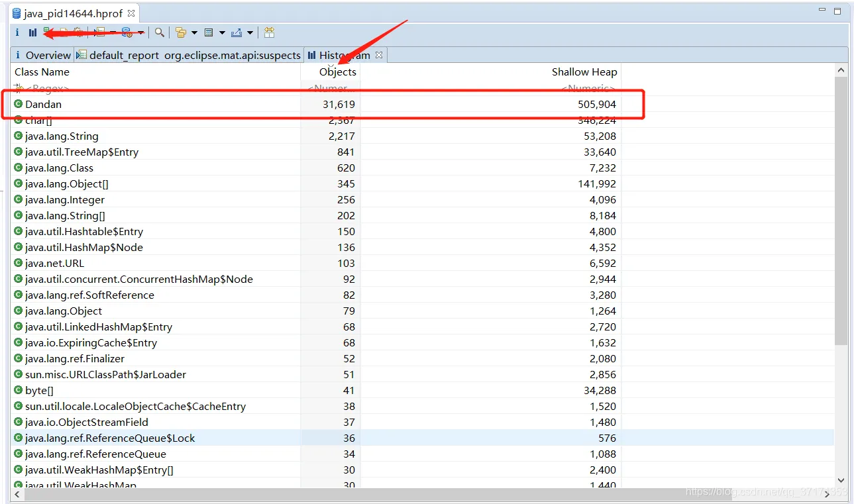Click the class icon beside java.util.Hashtable$Entry
The height and width of the screenshot is (504, 854).
point(19,231)
